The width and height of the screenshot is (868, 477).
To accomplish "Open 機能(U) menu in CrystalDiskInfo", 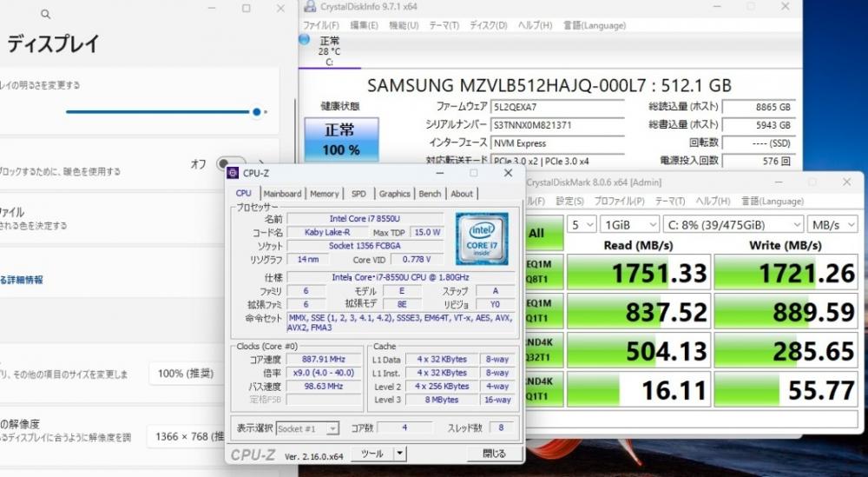I will click(x=404, y=25).
